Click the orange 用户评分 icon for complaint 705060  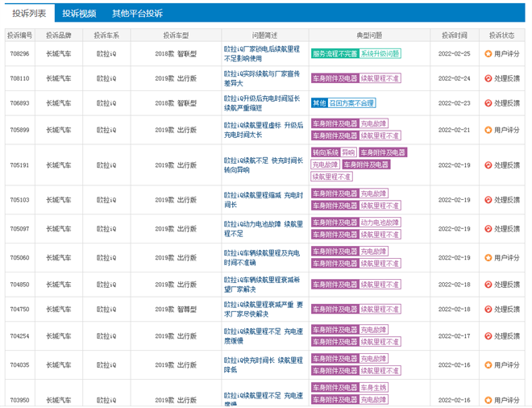[488, 258]
